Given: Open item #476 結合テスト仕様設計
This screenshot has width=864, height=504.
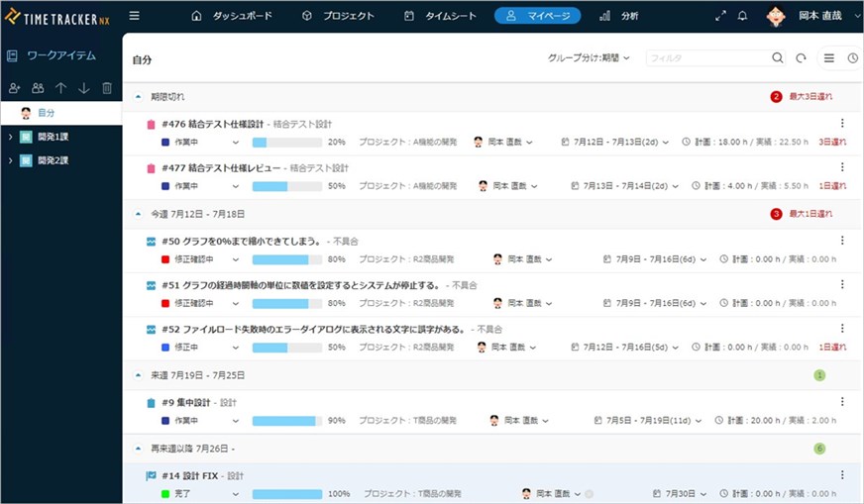Looking at the screenshot, I should pyautogui.click(x=213, y=124).
